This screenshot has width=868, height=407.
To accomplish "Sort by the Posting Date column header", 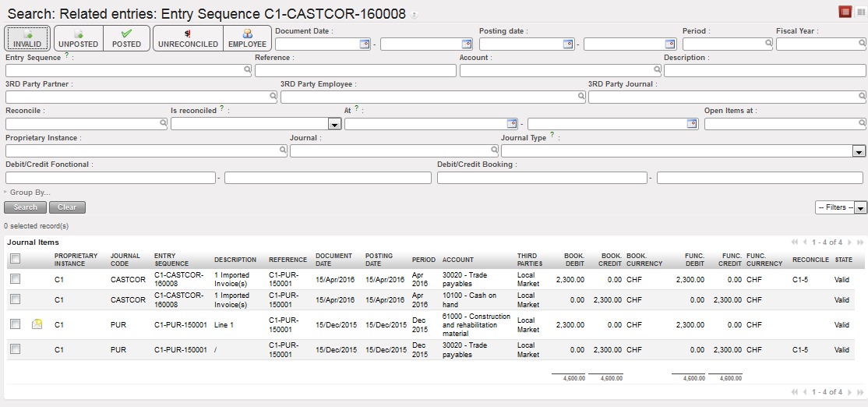I will point(378,259).
